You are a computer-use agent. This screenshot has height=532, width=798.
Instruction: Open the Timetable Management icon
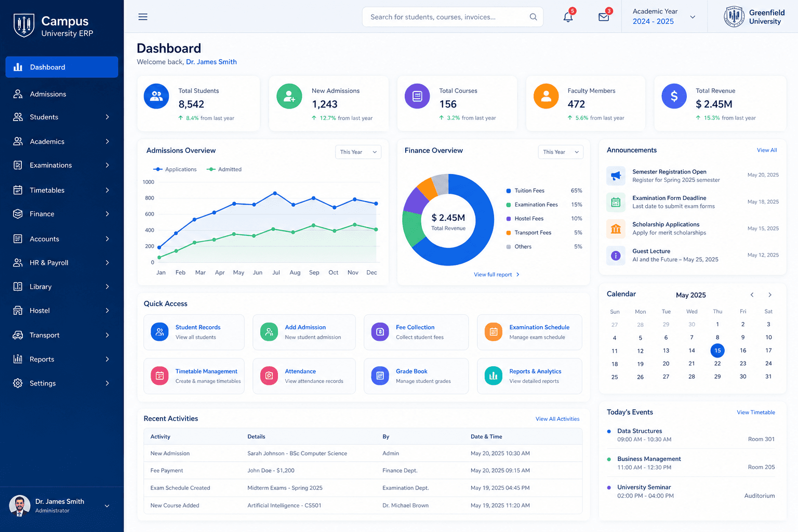[159, 376]
